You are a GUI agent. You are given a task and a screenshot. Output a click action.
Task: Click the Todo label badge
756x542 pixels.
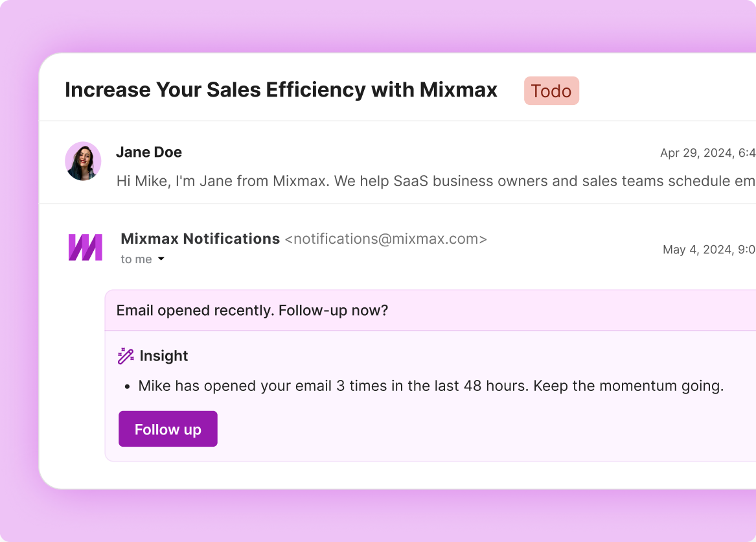point(551,91)
